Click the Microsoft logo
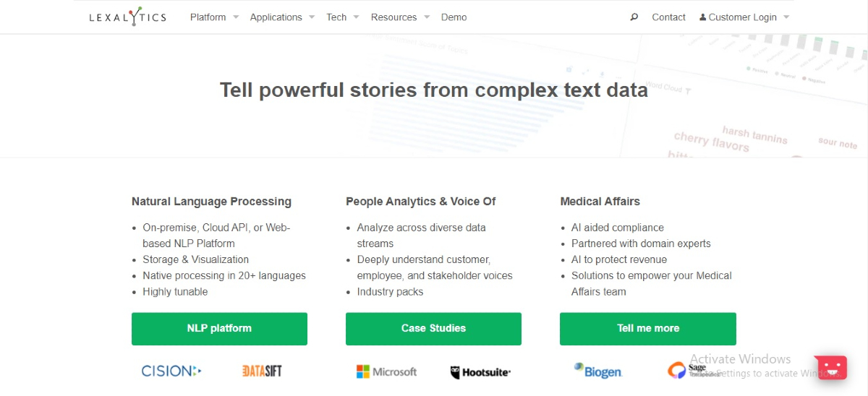The image size is (868, 396). (386, 371)
